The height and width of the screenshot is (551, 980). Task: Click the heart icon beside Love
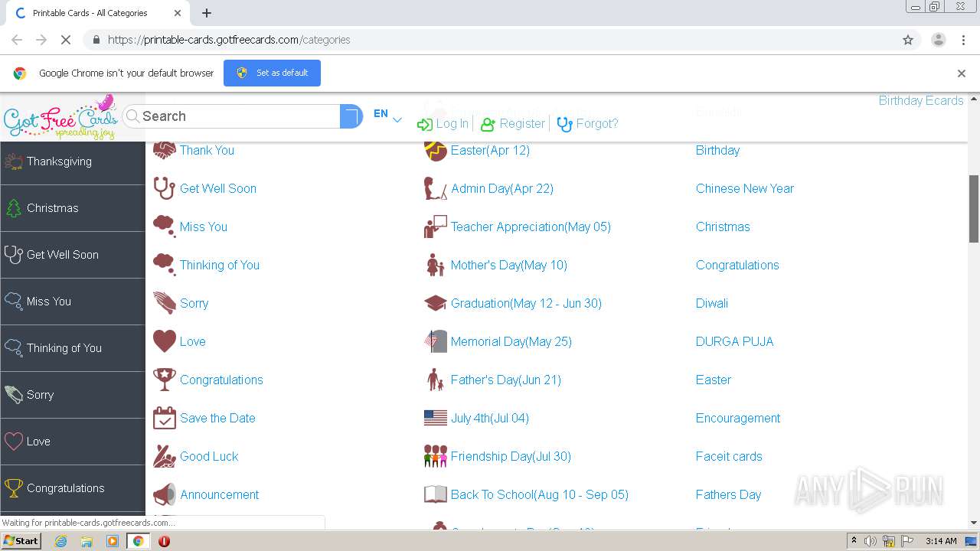pos(164,341)
